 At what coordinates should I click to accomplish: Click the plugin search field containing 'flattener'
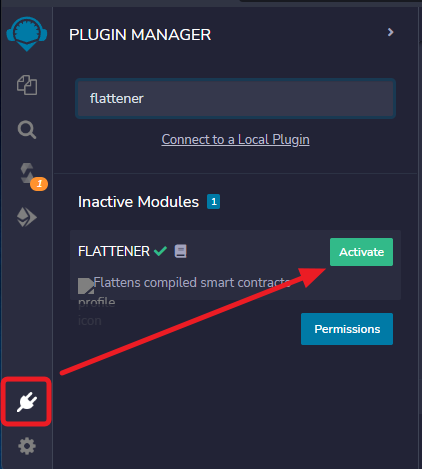click(x=235, y=99)
